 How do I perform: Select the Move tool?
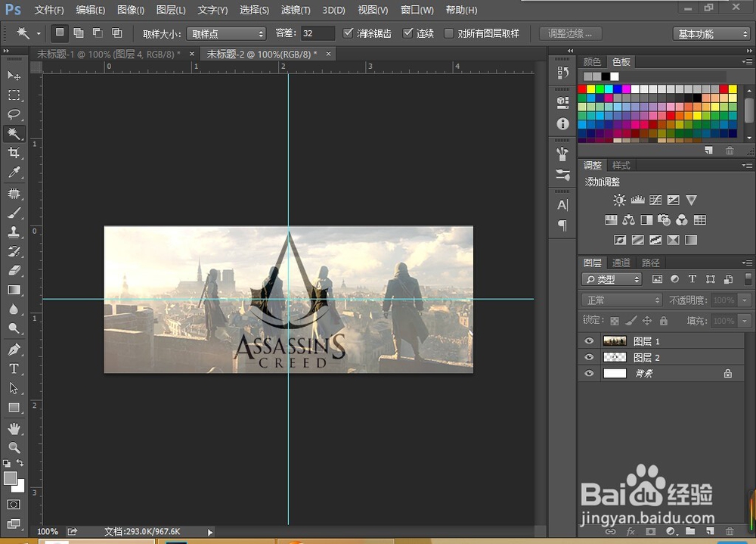[14, 76]
